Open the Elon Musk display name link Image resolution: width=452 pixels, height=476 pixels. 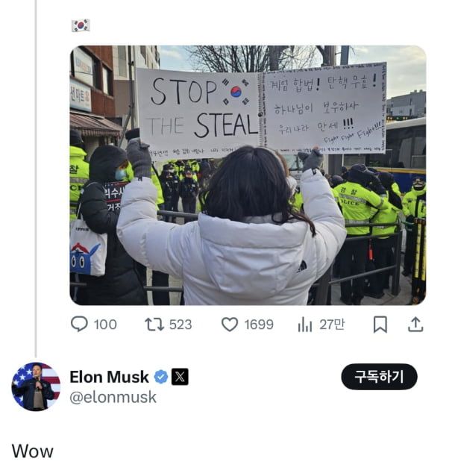(x=109, y=377)
